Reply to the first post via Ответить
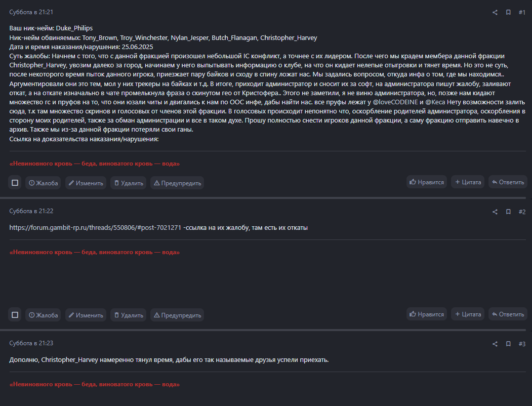 click(508, 182)
